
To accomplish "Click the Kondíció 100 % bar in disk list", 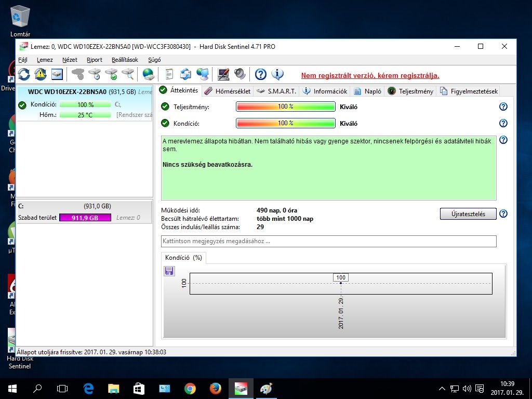I will [x=85, y=104].
